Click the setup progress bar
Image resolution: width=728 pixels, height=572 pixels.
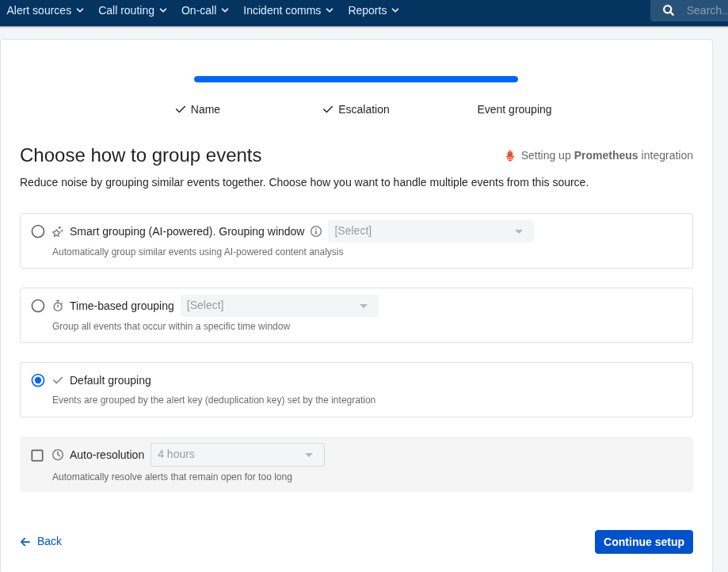click(356, 79)
